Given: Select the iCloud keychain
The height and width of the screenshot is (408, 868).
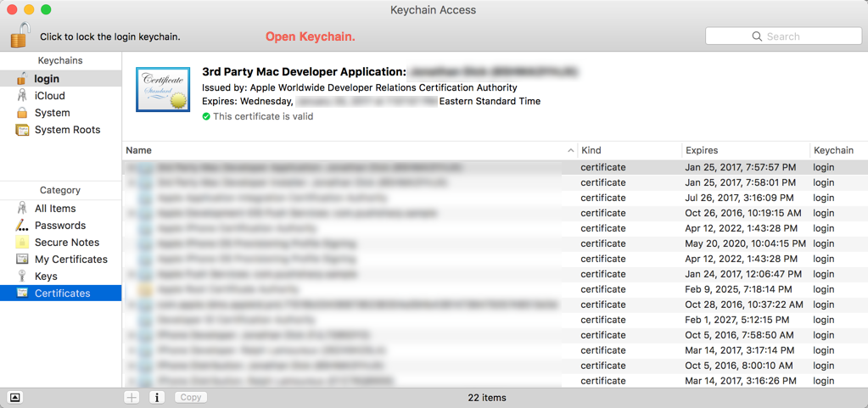Looking at the screenshot, I should coord(61,96).
